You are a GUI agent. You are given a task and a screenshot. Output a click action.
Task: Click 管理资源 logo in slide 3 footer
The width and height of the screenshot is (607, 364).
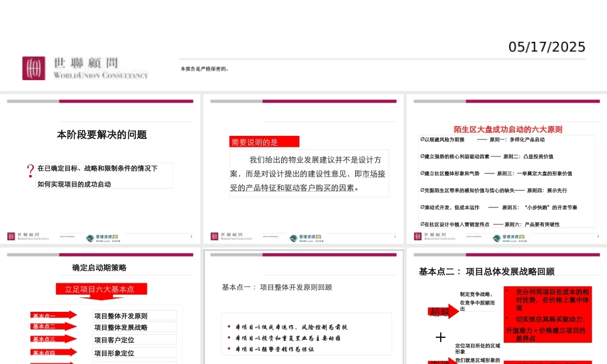point(310,237)
